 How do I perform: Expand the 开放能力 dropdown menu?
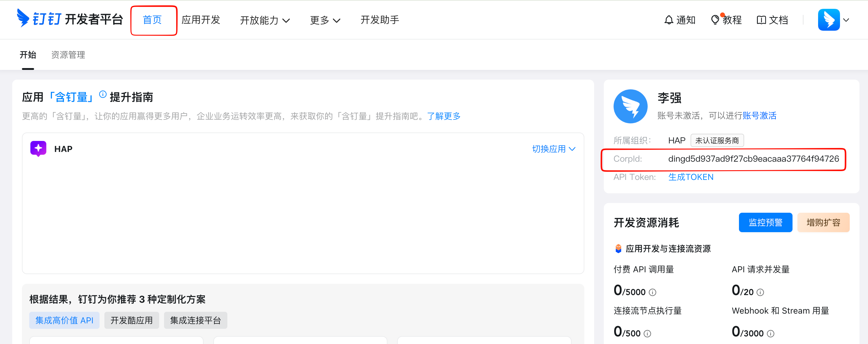pos(265,20)
